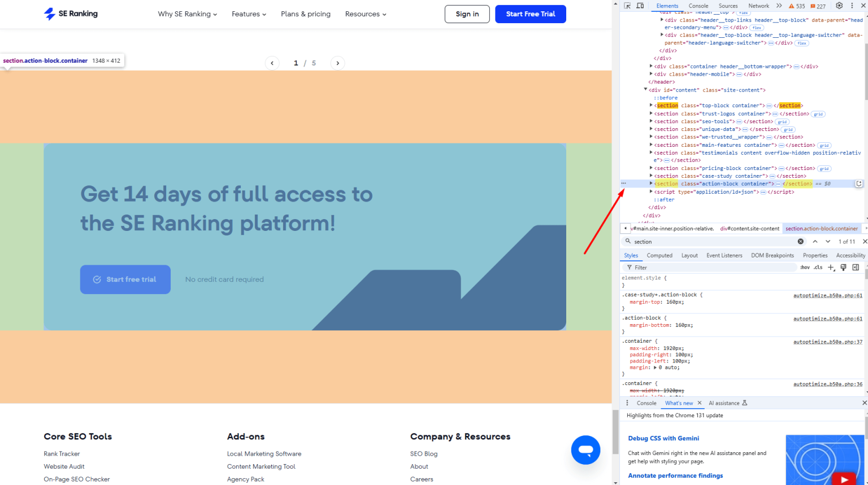Click the SE Ranking logo
868x485 pixels.
coord(70,14)
